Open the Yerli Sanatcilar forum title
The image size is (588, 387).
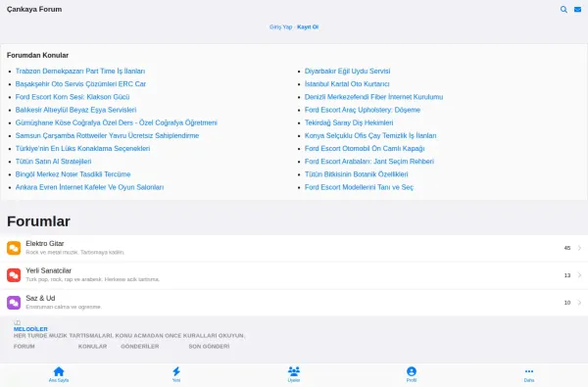(x=48, y=270)
